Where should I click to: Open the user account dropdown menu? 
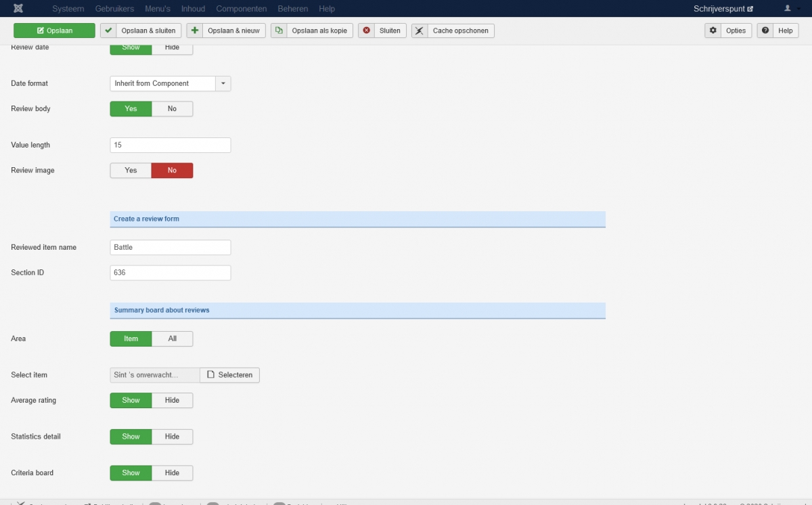(x=790, y=9)
